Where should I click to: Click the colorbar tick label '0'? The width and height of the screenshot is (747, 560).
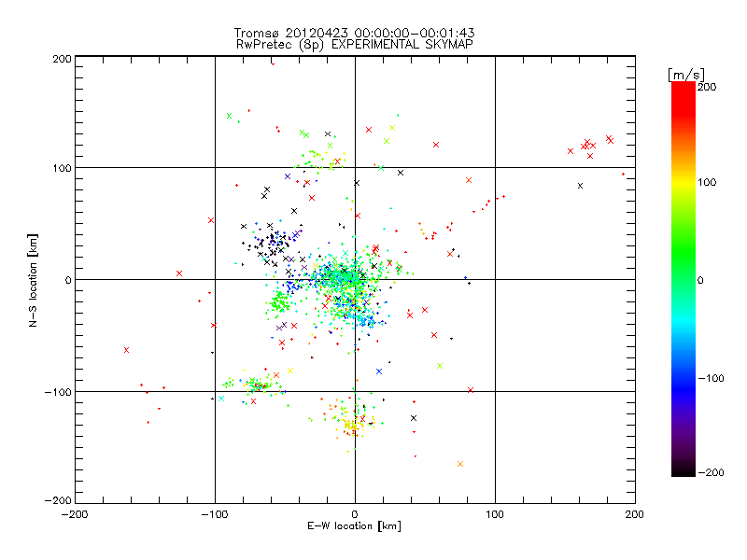(700, 280)
